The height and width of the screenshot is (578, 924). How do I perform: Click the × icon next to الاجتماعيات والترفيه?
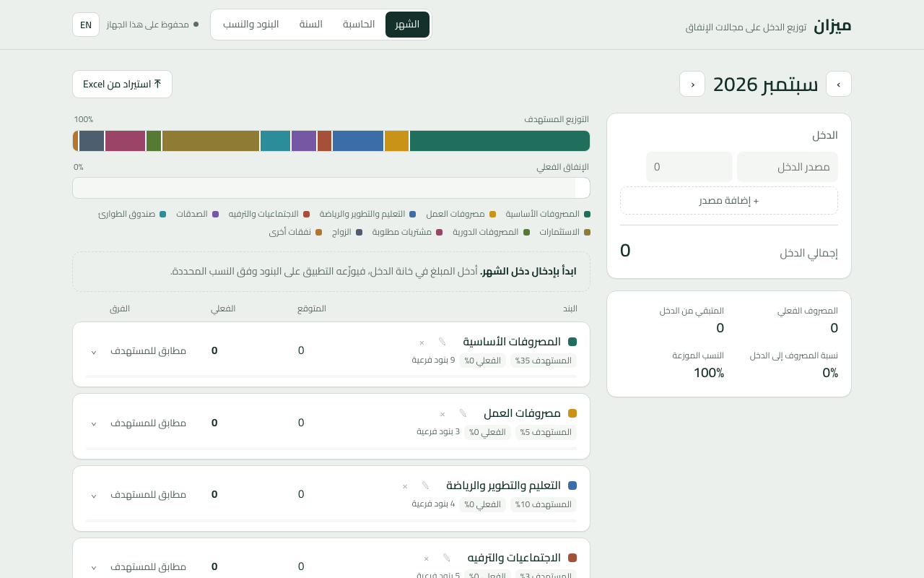click(426, 558)
